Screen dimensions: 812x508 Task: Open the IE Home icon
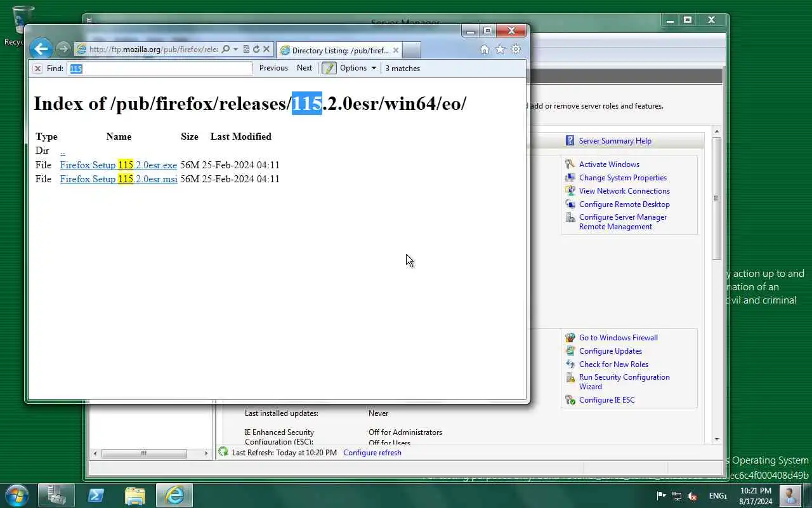[x=485, y=50]
